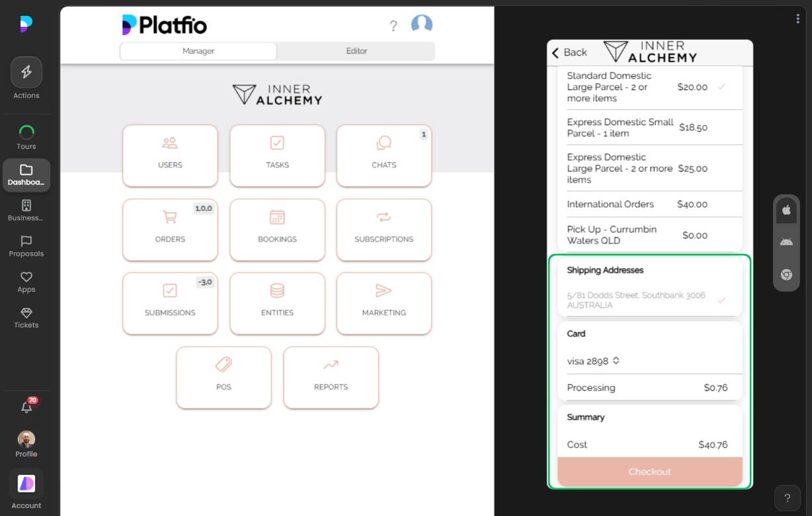Image resolution: width=812 pixels, height=516 pixels.
Task: Open the three-dot menu at top right
Action: pos(798,19)
